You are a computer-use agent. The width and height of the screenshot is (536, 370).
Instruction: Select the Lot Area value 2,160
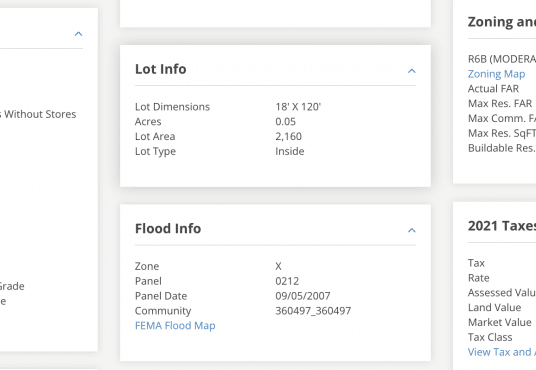pos(289,136)
